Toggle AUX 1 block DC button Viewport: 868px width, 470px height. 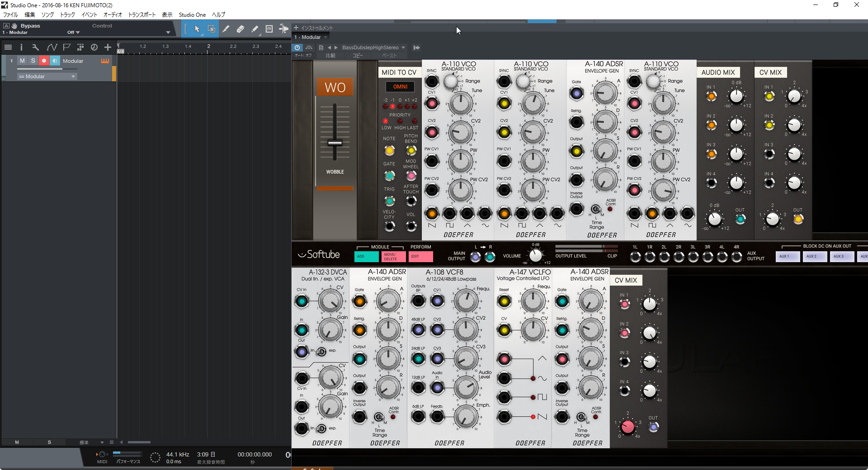coord(787,256)
